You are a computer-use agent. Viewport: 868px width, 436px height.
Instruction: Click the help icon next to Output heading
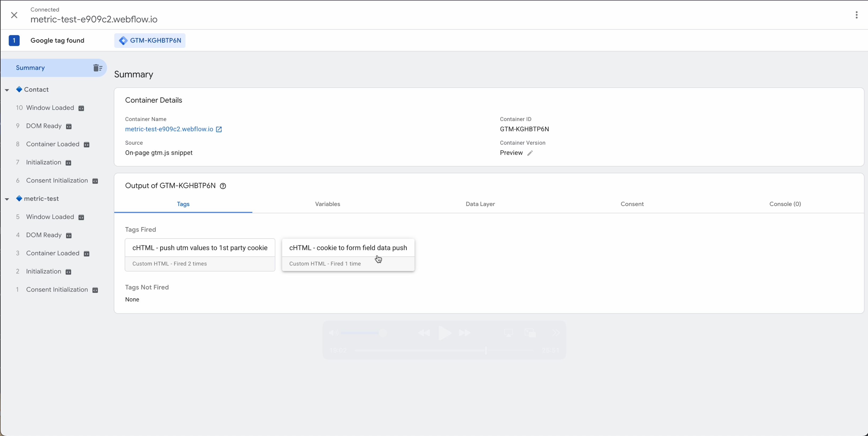pos(223,186)
